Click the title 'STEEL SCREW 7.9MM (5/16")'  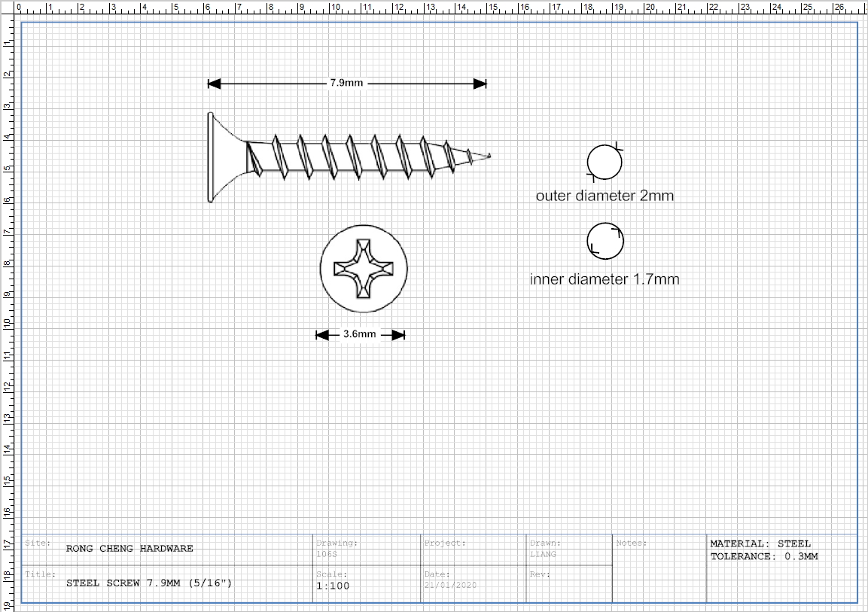(x=149, y=583)
